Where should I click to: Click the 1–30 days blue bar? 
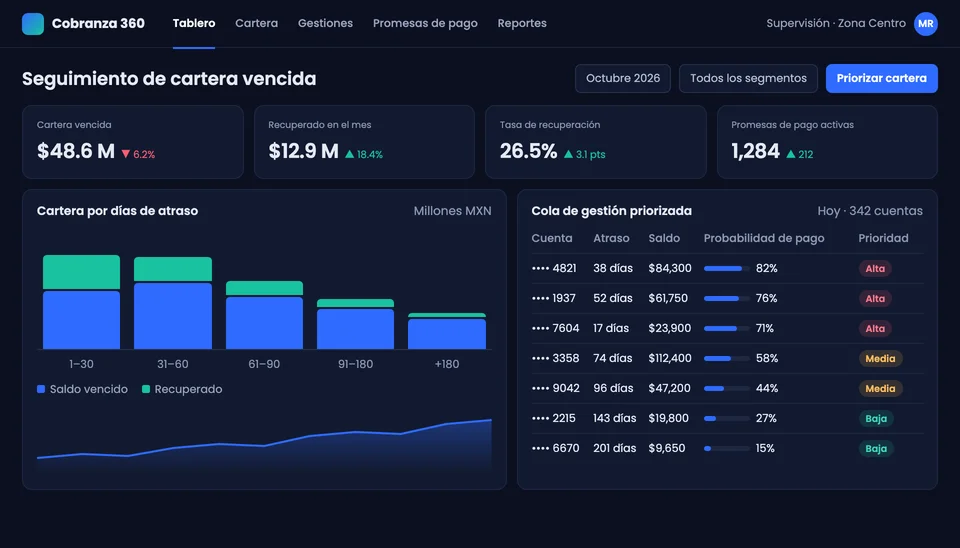(81, 320)
